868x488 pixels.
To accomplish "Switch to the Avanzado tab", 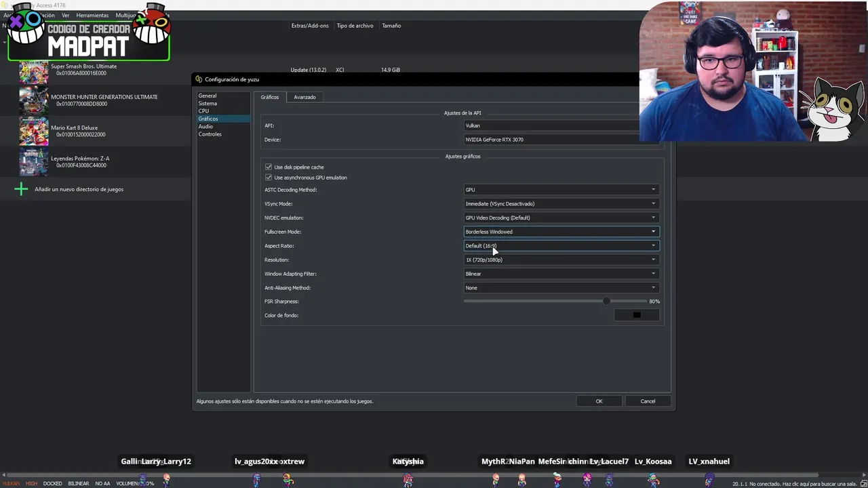I will [x=304, y=97].
